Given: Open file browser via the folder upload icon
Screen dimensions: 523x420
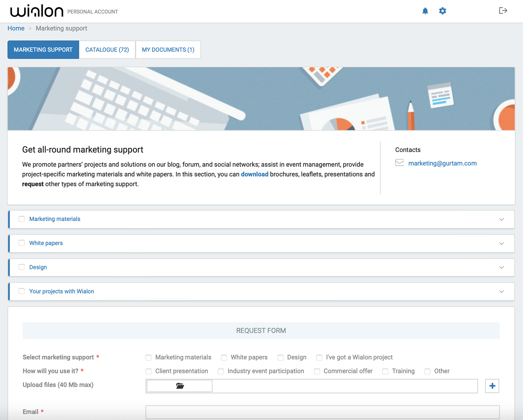Looking at the screenshot, I should point(179,386).
